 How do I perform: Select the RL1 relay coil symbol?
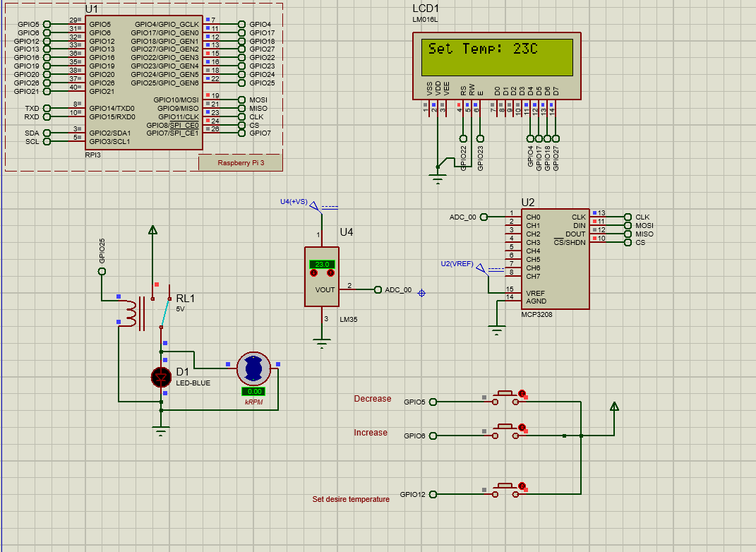click(x=131, y=313)
